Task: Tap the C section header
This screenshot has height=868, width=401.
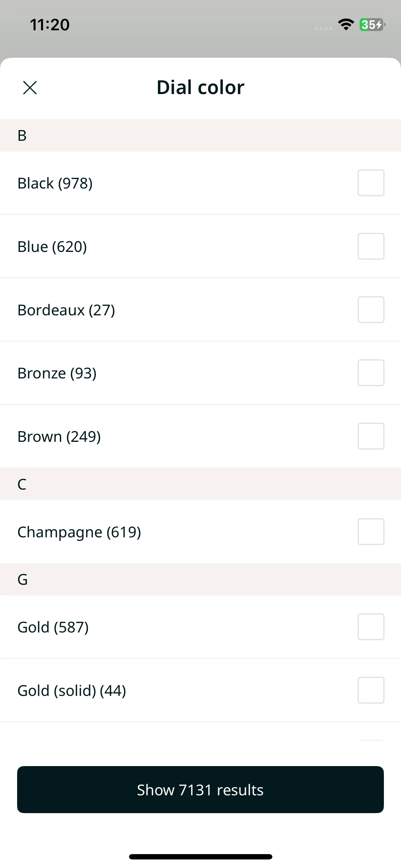Action: (x=200, y=484)
